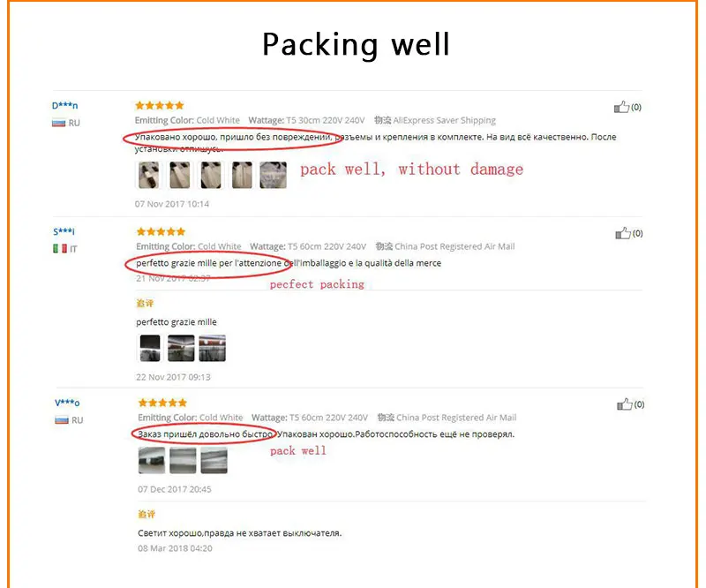Click thumbs-up icon on D***n's review
This screenshot has width=706, height=588.
click(621, 107)
